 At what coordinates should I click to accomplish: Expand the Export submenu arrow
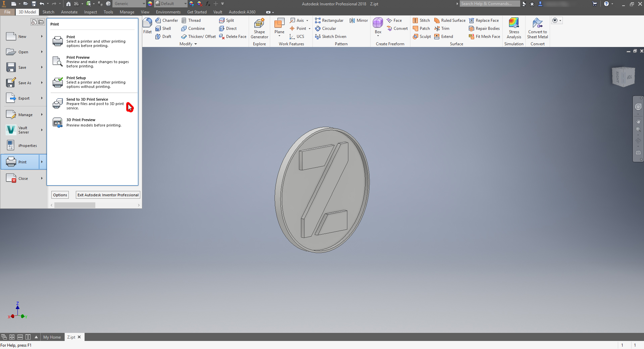(42, 98)
